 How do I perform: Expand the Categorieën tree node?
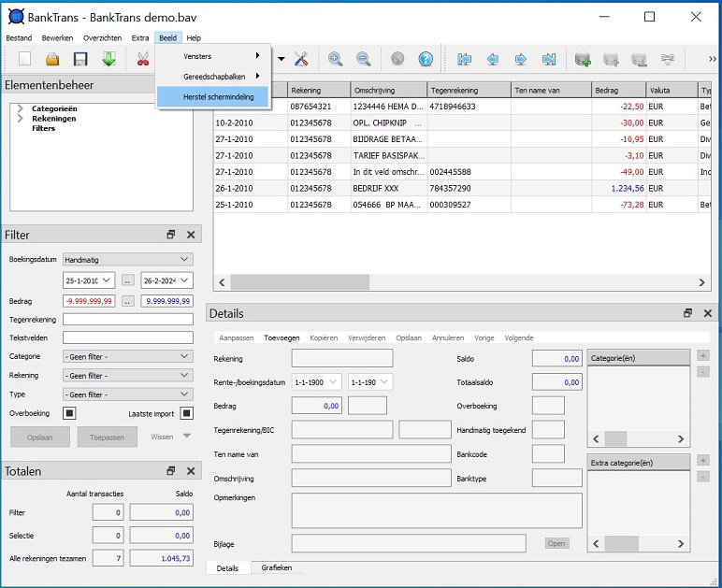[21, 109]
